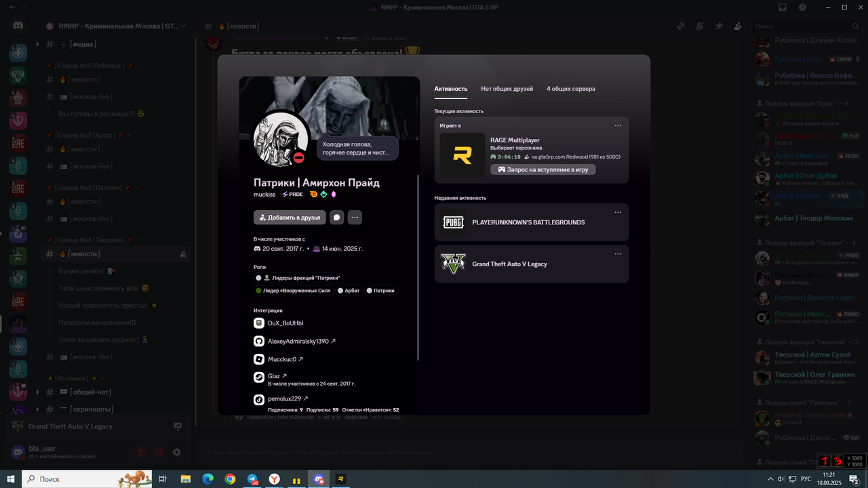
Task: Open Mucckuc0 integration link
Action: point(285,359)
